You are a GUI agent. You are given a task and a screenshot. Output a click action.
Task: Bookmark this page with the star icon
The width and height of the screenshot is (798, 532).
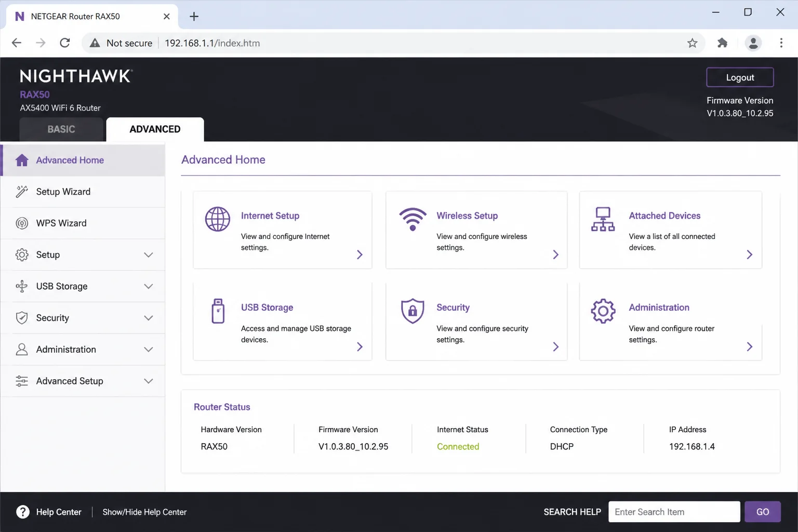[x=692, y=43]
